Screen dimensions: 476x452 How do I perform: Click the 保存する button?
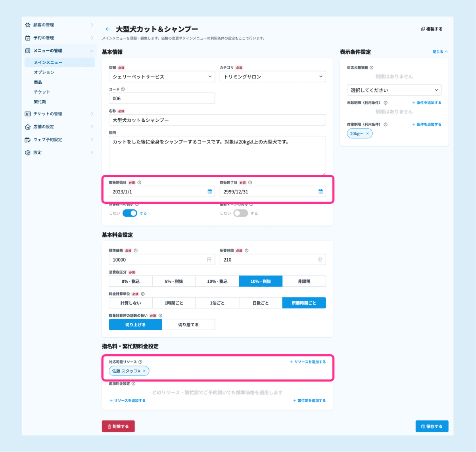(x=432, y=426)
